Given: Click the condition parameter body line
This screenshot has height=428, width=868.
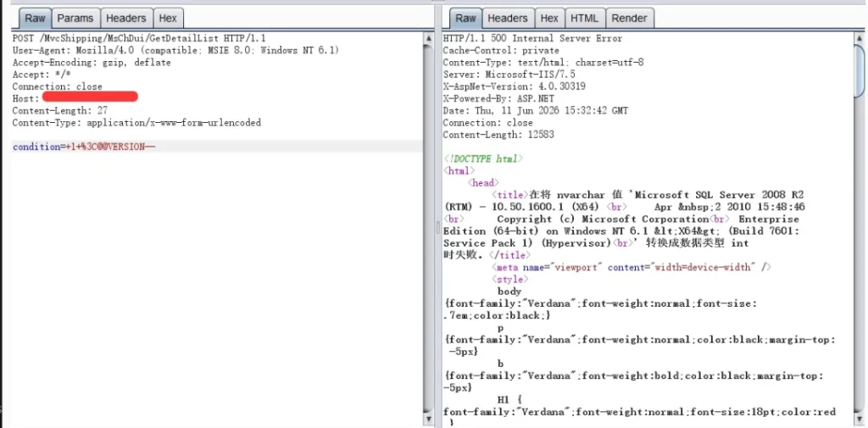Looking at the screenshot, I should (x=84, y=147).
